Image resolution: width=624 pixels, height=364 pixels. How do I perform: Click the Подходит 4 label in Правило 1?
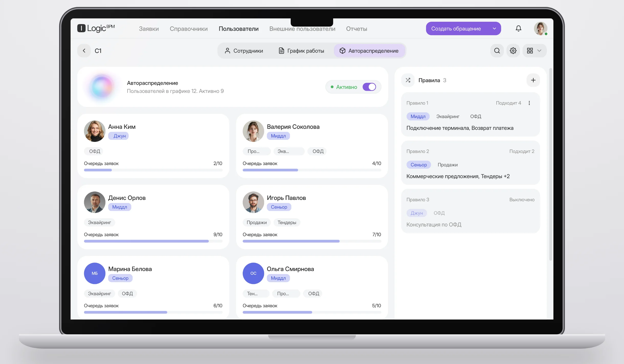click(508, 103)
